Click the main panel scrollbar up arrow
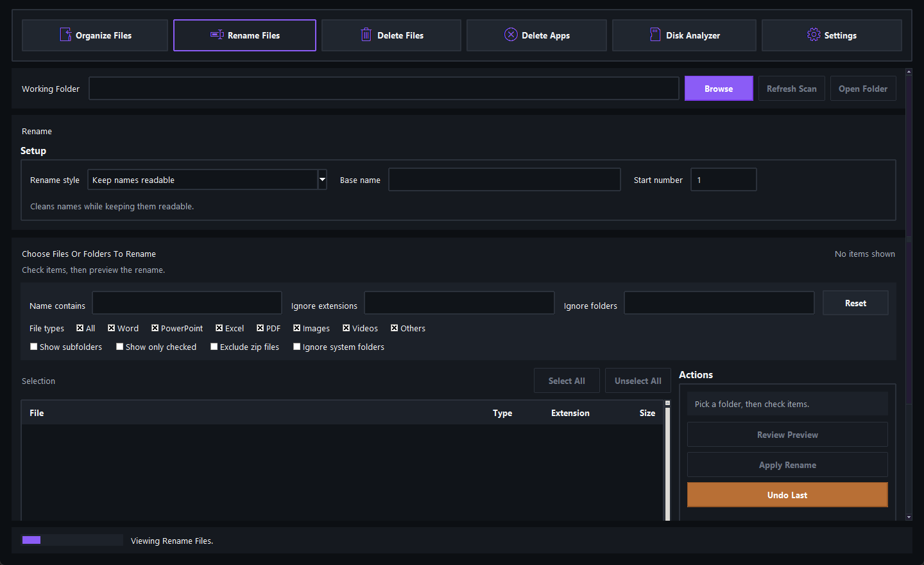924x565 pixels. tap(909, 72)
